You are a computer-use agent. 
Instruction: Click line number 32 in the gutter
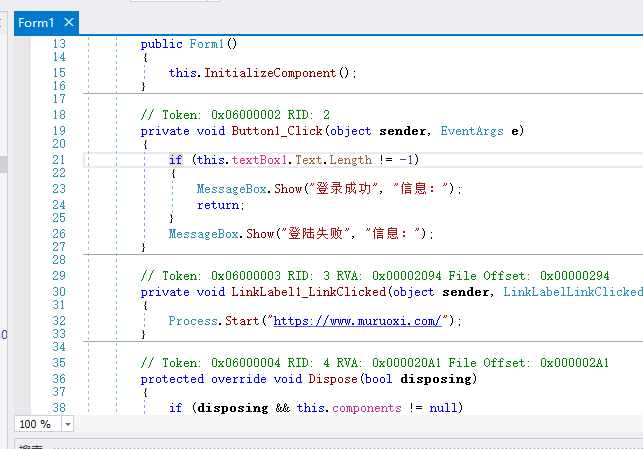click(59, 321)
